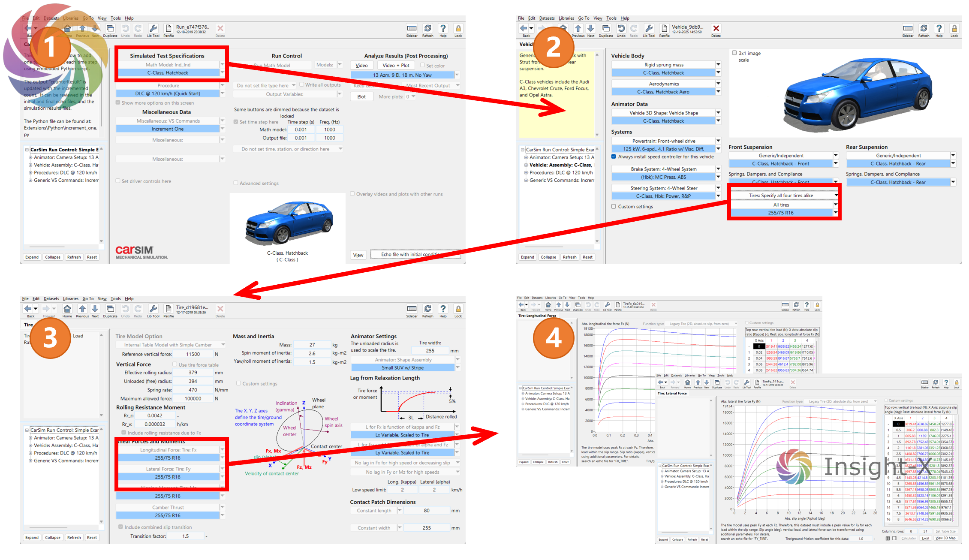This screenshot has width=969, height=560.
Task: Click the Home icon in Tire window toolbar
Action: [67, 309]
